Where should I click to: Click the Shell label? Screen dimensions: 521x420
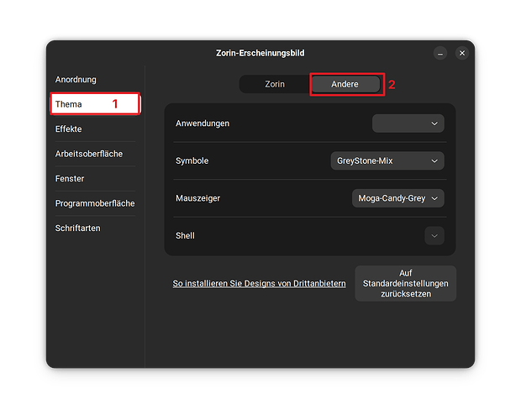185,236
